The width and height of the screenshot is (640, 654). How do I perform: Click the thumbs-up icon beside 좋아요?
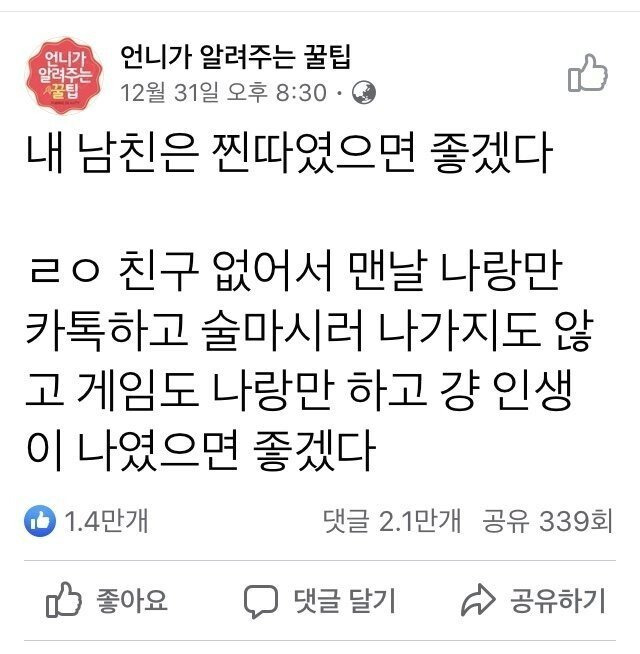pos(64,600)
